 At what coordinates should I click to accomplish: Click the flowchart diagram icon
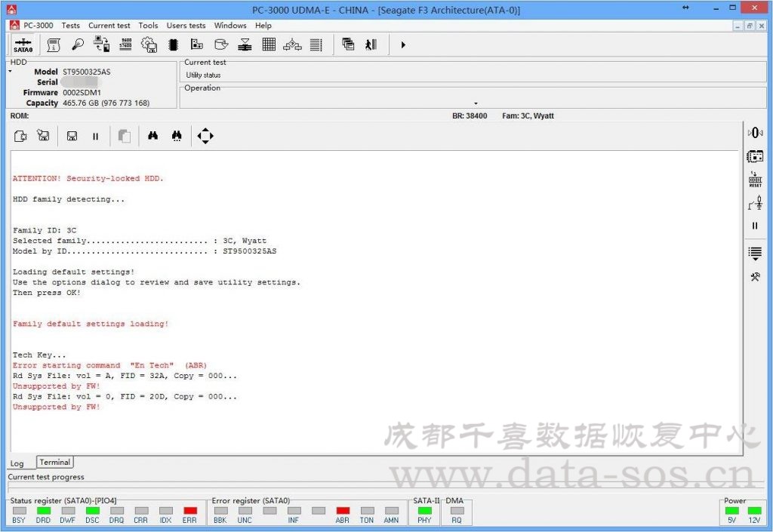point(292,45)
